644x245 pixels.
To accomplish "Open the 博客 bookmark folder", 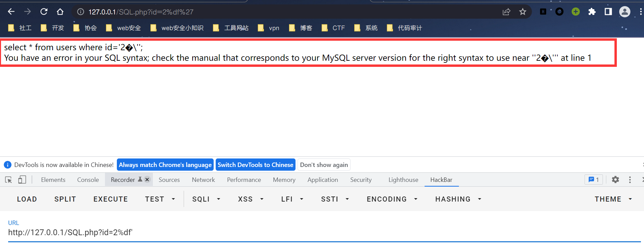I will [301, 28].
